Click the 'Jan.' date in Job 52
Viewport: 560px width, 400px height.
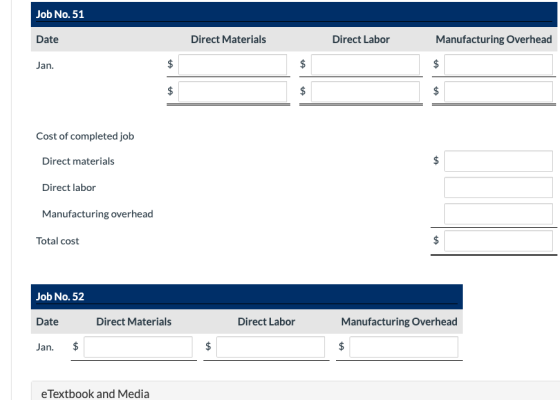[x=45, y=347]
